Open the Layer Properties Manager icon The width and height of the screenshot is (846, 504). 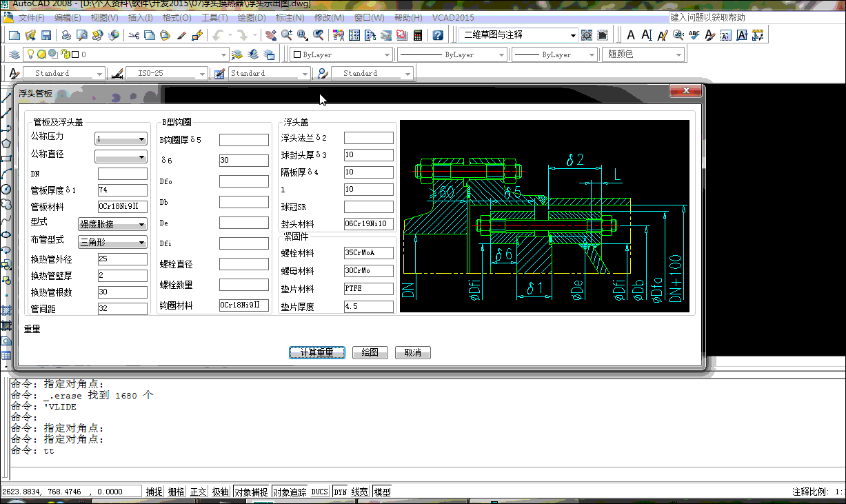pos(14,54)
